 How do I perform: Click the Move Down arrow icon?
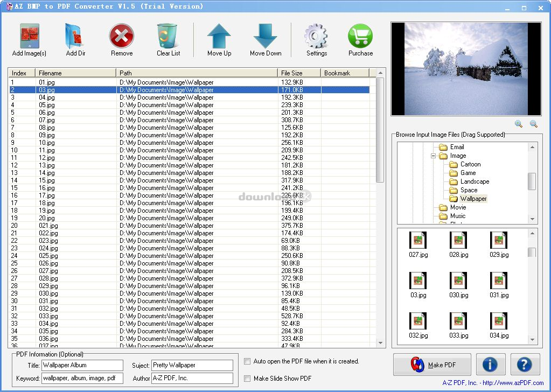pyautogui.click(x=266, y=36)
